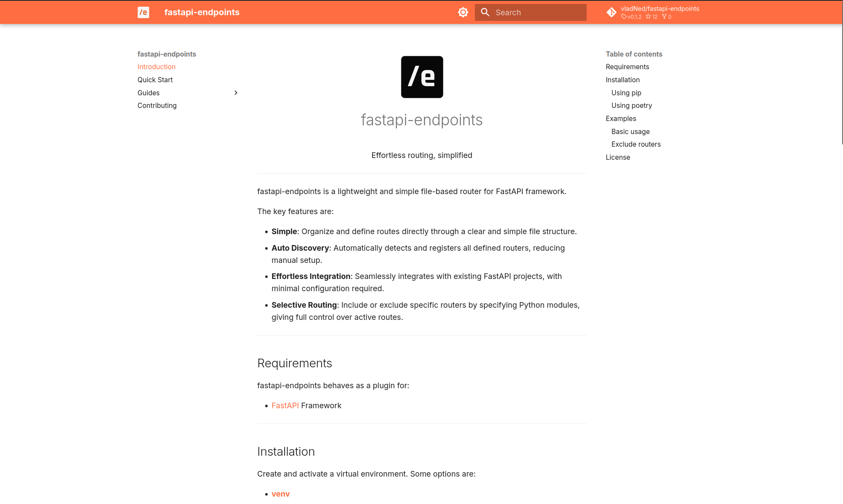
Task: Go to License via table of contents
Action: pyautogui.click(x=618, y=157)
